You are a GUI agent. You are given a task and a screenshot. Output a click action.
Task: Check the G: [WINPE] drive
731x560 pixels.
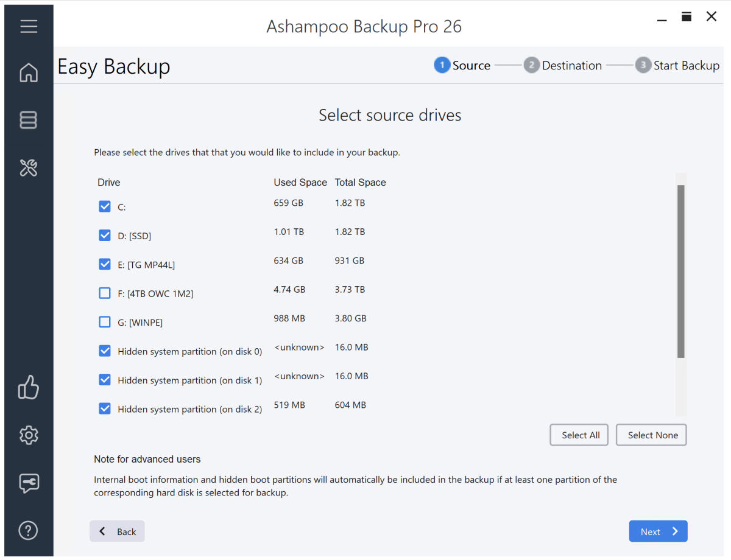click(105, 321)
